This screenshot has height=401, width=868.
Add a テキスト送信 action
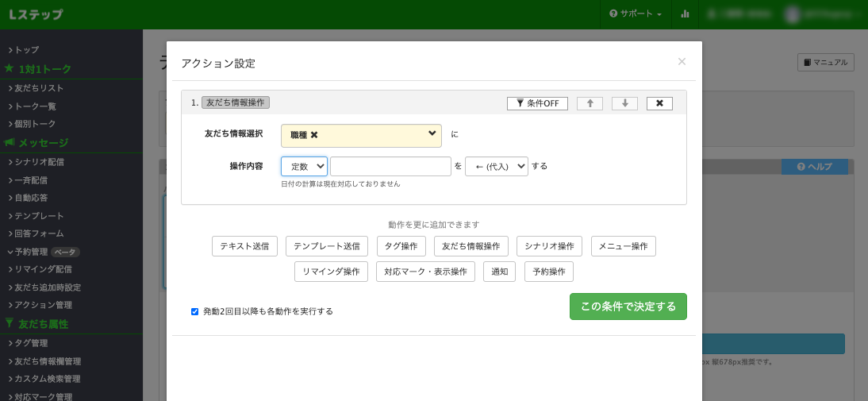[x=244, y=246]
